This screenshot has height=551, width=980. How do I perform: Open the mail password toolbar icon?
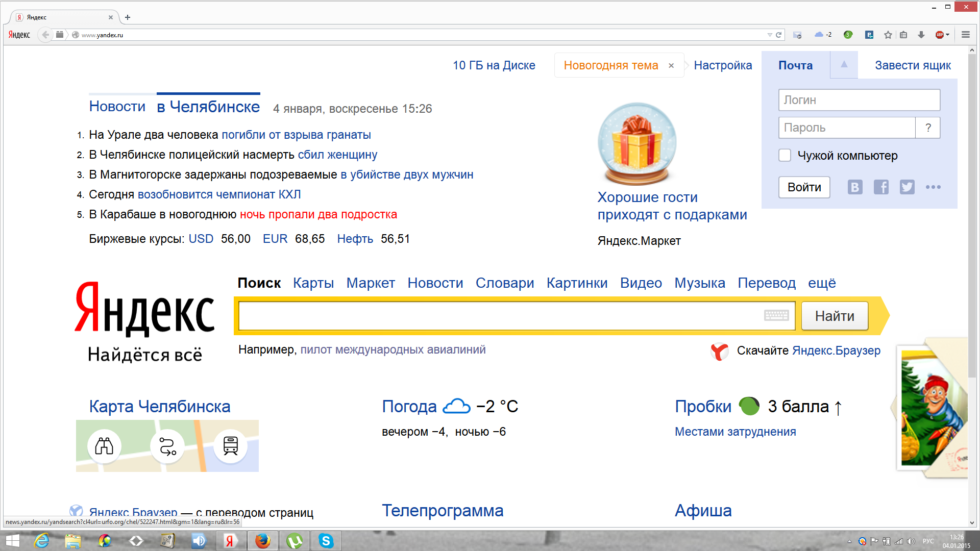797,35
